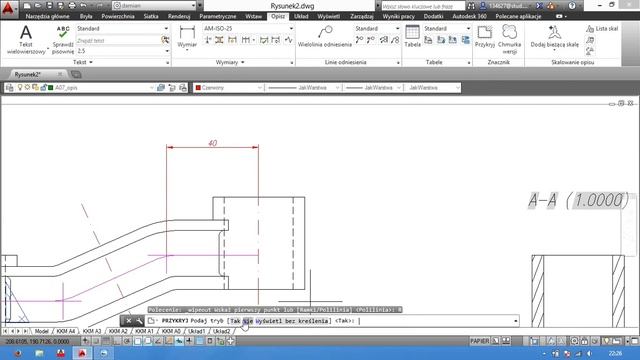Image resolution: width=640 pixels, height=360 pixels.
Task: Close the command line window
Action: [x=128, y=321]
